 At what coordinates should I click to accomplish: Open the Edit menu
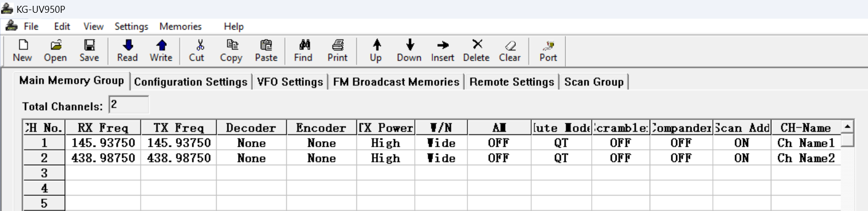pos(62,26)
